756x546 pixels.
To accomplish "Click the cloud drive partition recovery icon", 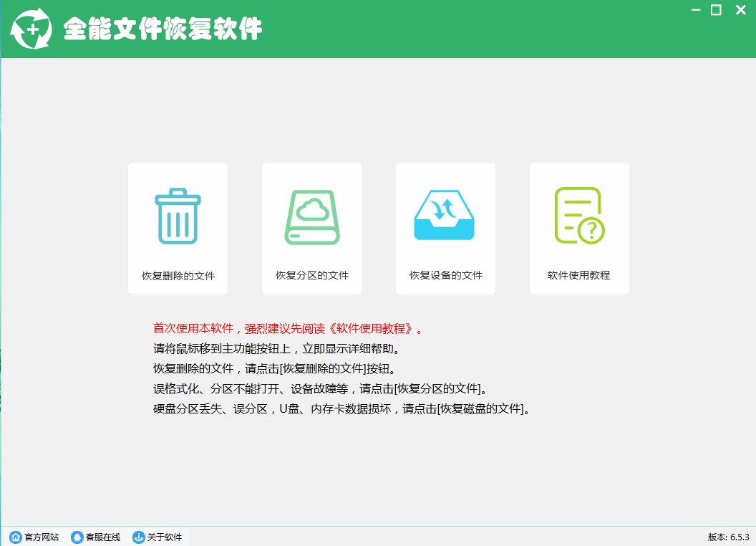I will (312, 217).
